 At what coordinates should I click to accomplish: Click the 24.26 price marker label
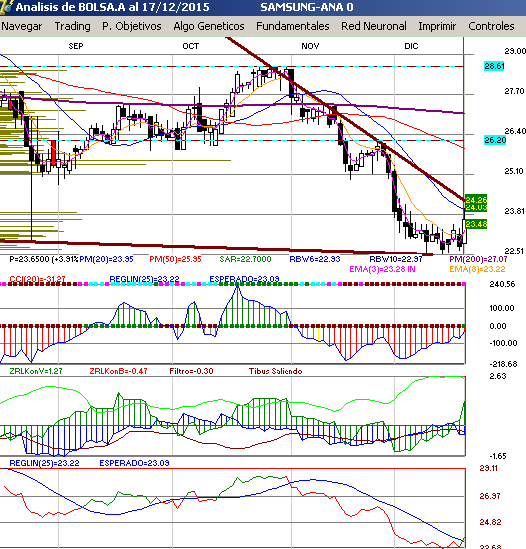(x=476, y=200)
